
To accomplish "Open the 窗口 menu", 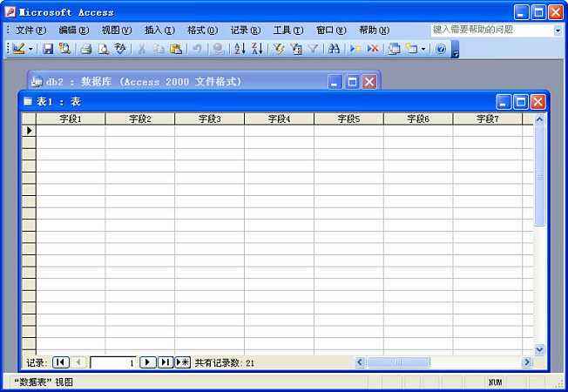I will coord(331,30).
